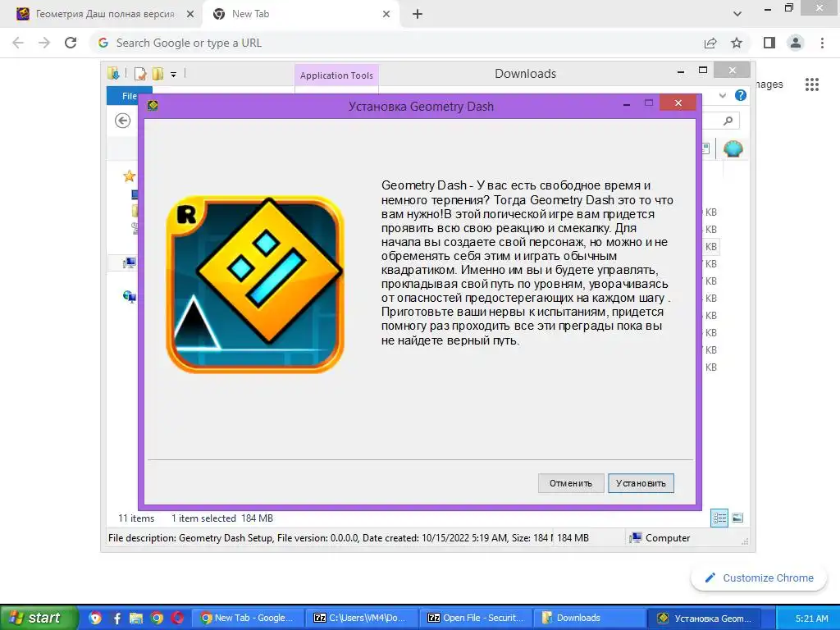Click the large Geometry Dash logo image
This screenshot has width=840, height=630.
[x=255, y=285]
